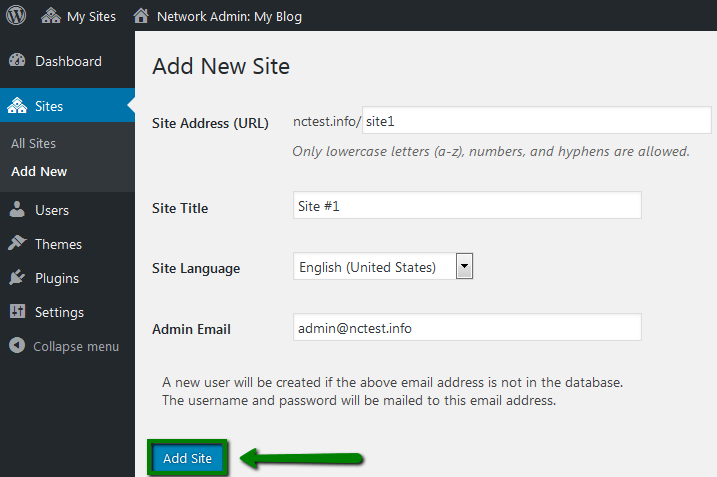717x477 pixels.
Task: Click the Themes paintbrush icon
Action: click(17, 243)
